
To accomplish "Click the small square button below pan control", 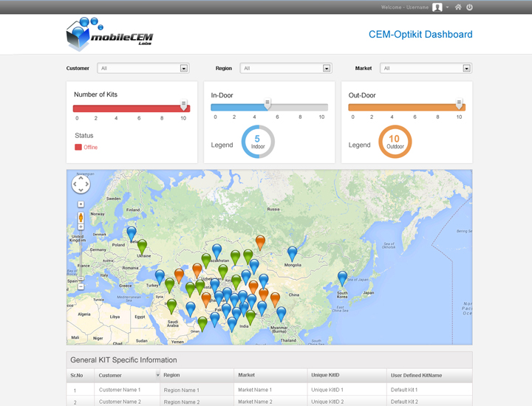I will coord(81,204).
